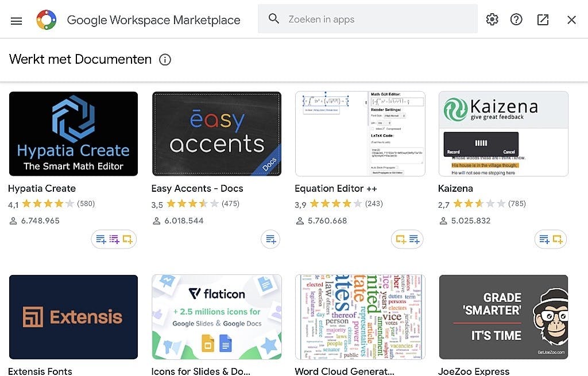Click the Docs compatibility icon under Easy Accents
The height and width of the screenshot is (376, 588).
click(270, 239)
